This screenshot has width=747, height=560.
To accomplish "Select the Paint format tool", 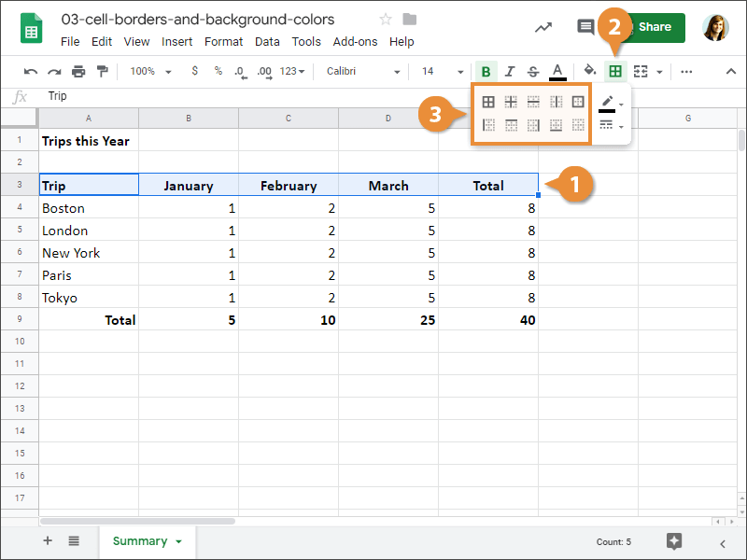I will coord(102,72).
